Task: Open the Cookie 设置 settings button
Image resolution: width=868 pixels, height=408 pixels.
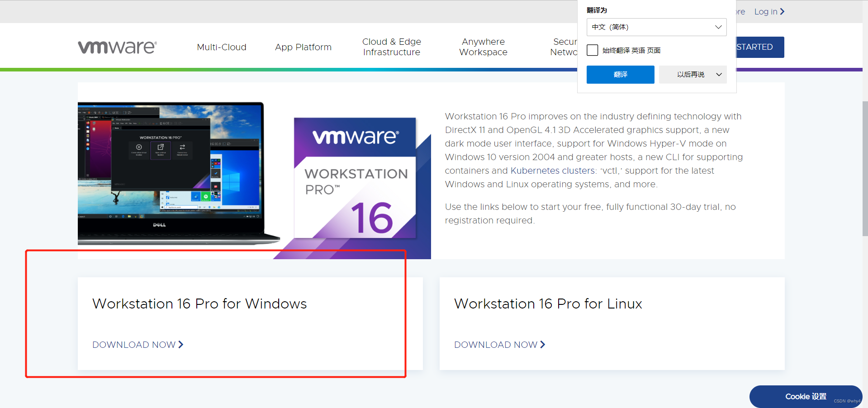Action: pyautogui.click(x=806, y=396)
